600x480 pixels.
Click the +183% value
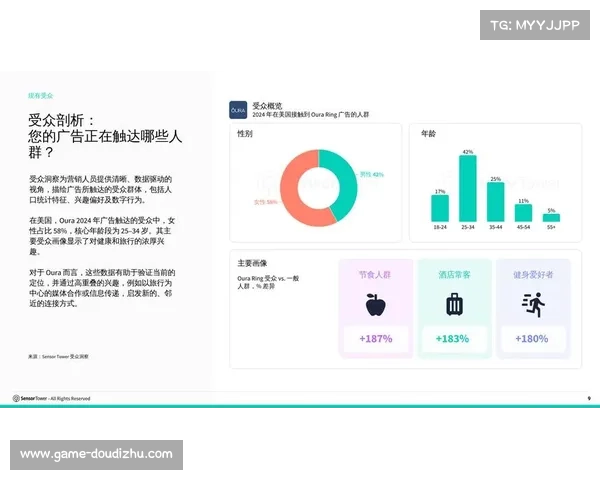click(x=452, y=339)
